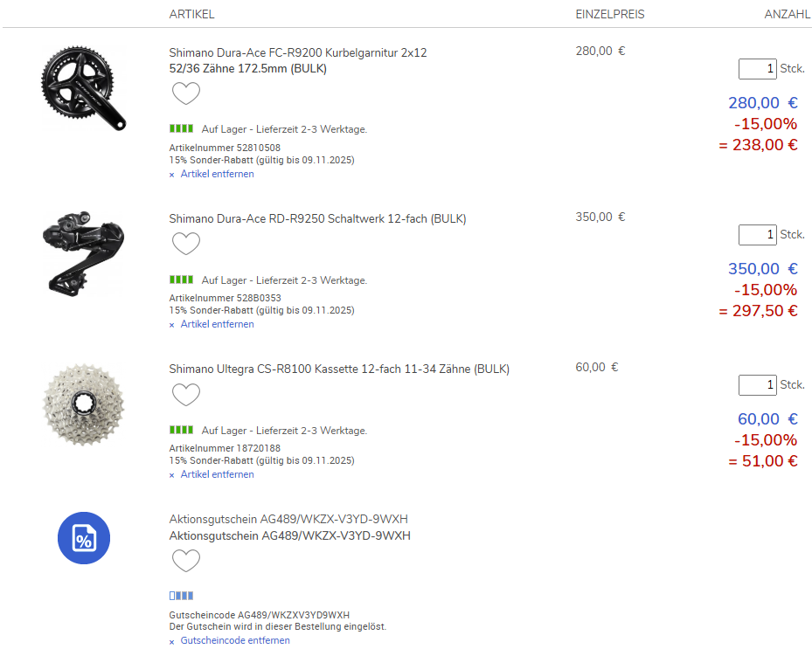This screenshot has height=649, width=812.
Task: Click the blue percent voucher icon
Action: click(x=84, y=538)
